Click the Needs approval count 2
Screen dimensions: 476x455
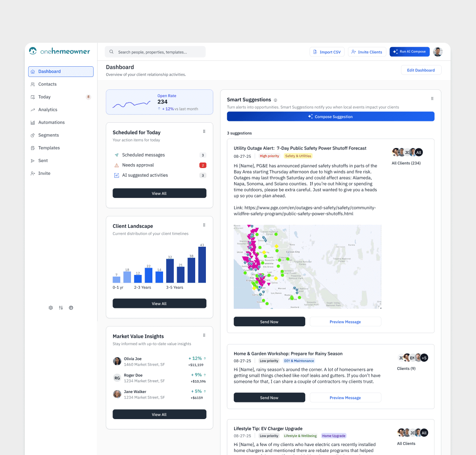click(x=203, y=165)
